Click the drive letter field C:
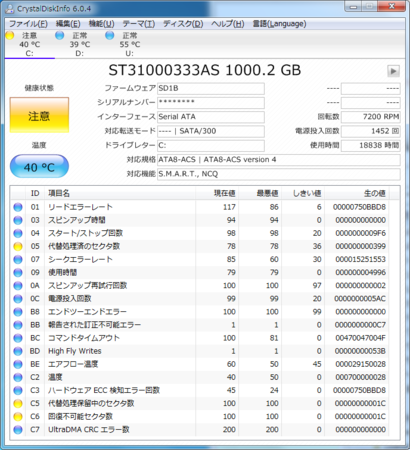410x450 pixels. [211, 146]
